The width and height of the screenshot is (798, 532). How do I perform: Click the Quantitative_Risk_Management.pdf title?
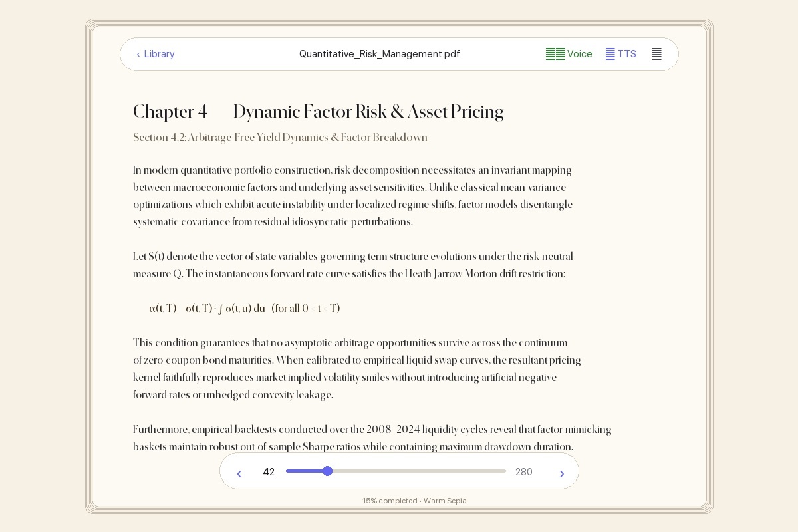pyautogui.click(x=379, y=54)
